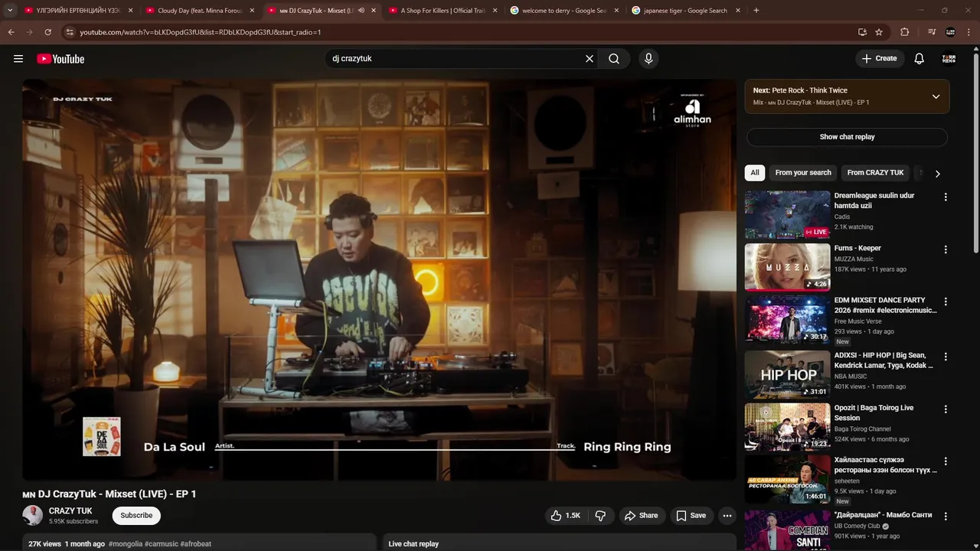
Task: View site information icon in address bar
Action: (x=69, y=32)
